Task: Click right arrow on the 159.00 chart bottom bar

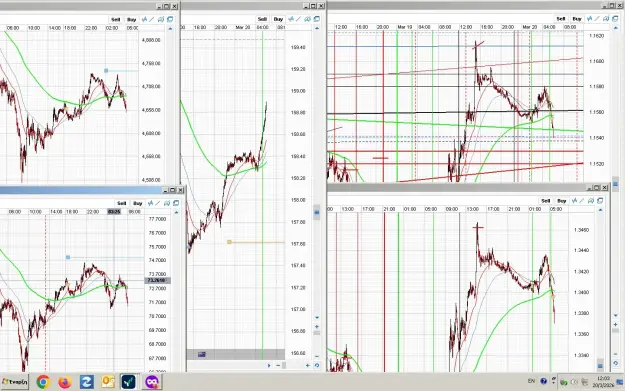Action: coord(269,365)
